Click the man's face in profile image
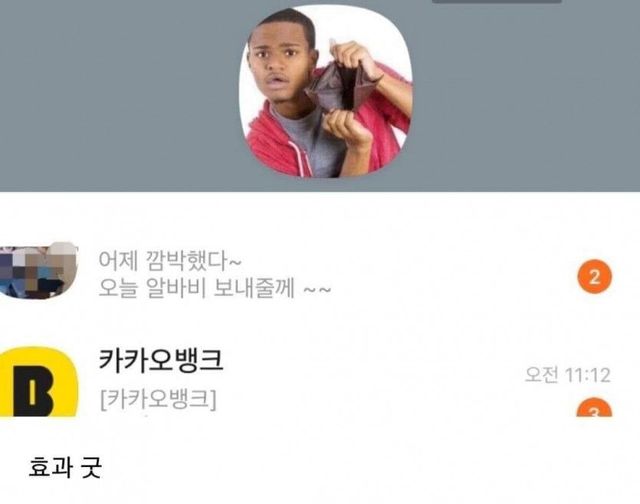This screenshot has height=504, width=640. click(x=282, y=61)
